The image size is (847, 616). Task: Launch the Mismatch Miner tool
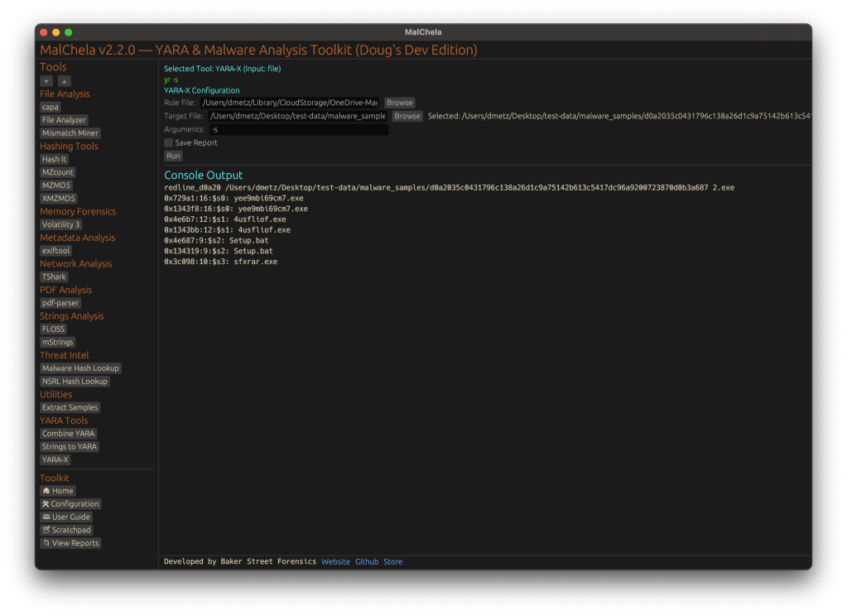point(70,133)
